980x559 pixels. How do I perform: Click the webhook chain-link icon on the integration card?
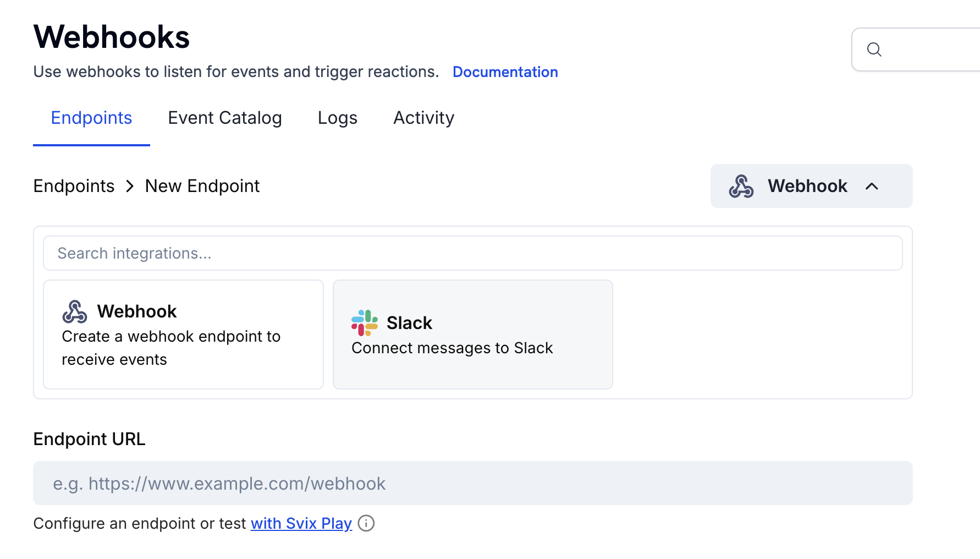(x=76, y=311)
